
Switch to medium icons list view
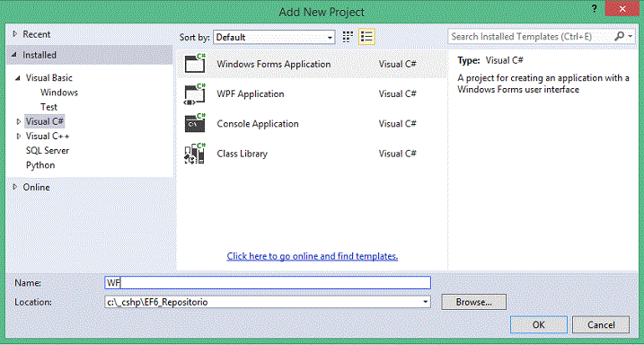coord(366,37)
